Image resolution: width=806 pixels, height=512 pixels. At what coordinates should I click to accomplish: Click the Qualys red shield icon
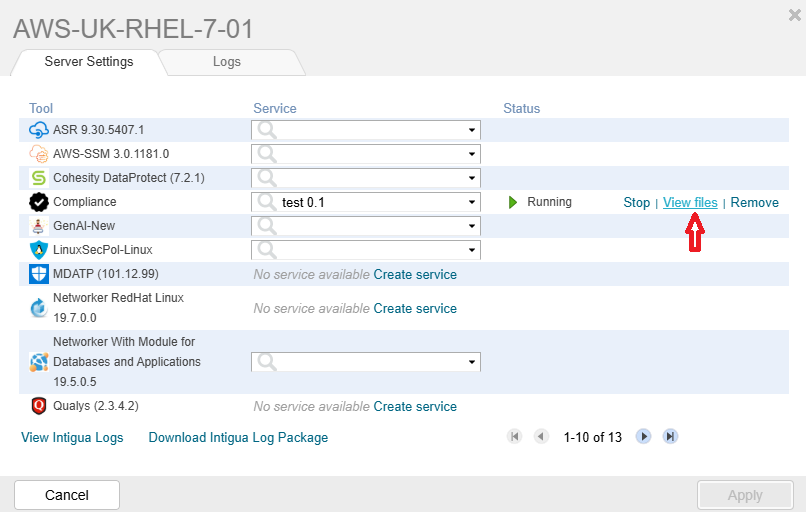pos(39,406)
